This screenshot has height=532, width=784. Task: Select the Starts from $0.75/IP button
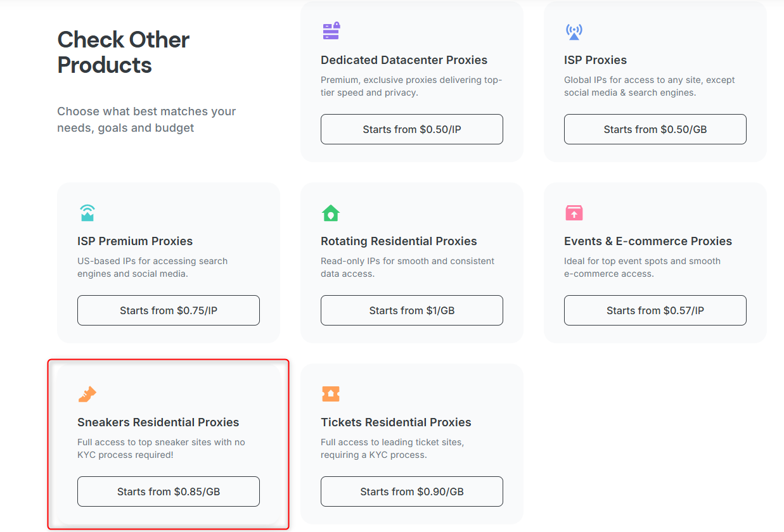169,310
